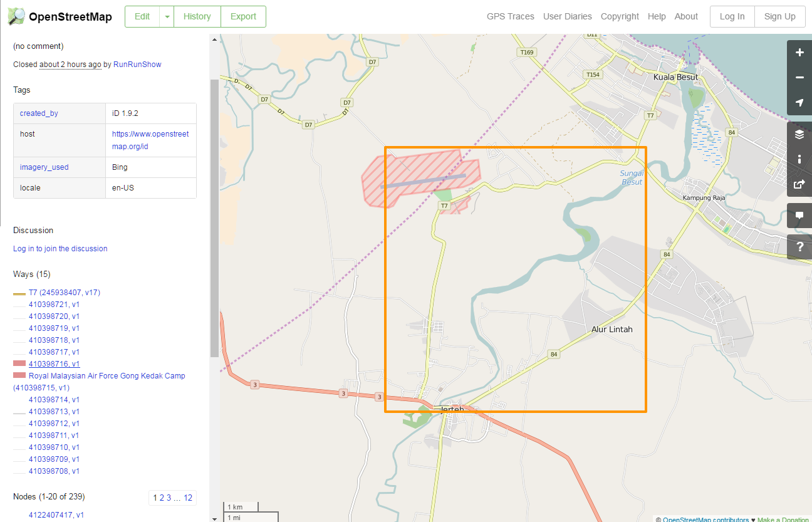Open the Copyright page
812x522 pixels.
coord(620,17)
